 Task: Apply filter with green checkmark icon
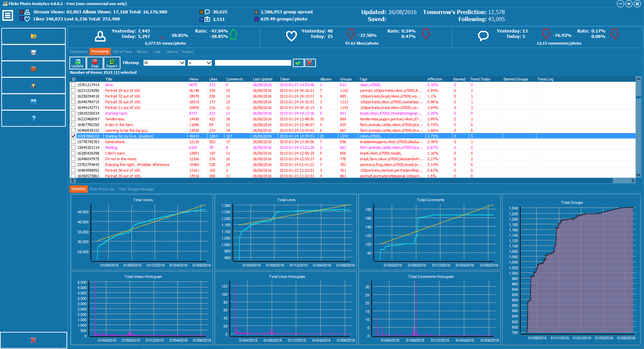pos(298,63)
